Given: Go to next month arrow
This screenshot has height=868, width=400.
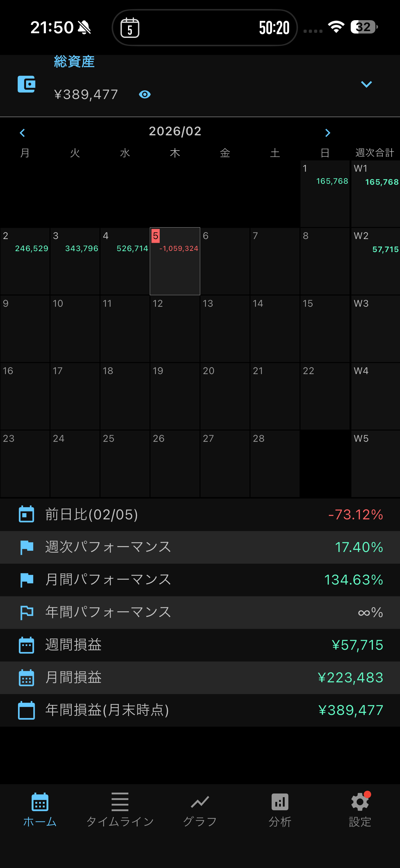Looking at the screenshot, I should 328,133.
